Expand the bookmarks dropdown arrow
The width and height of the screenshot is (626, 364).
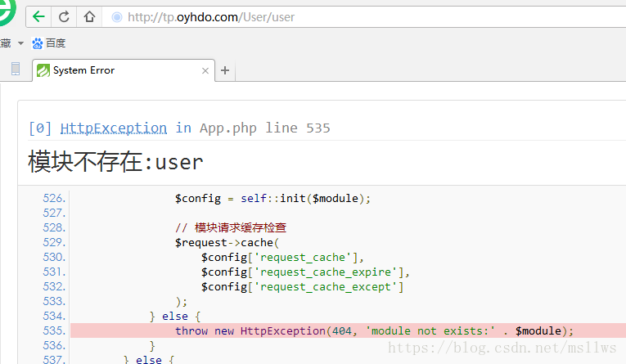tap(20, 43)
